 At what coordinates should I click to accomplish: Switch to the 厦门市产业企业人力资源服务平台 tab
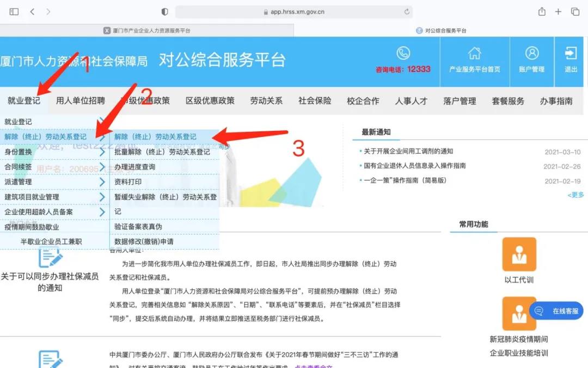pos(147,31)
